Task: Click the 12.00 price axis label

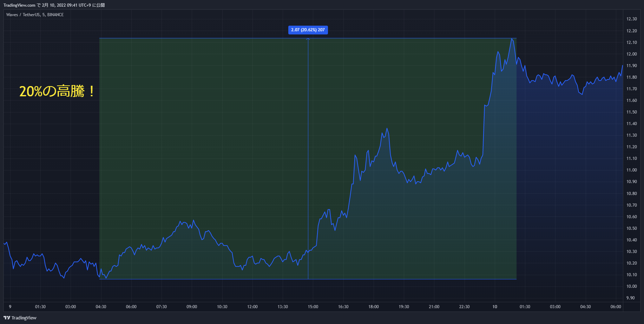Action: click(631, 54)
